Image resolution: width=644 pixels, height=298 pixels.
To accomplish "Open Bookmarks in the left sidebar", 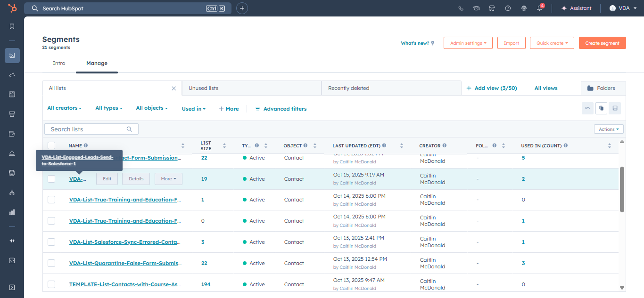I will (x=12, y=26).
